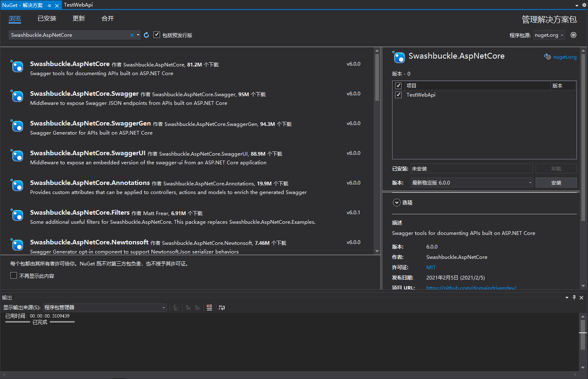Click inside the Swashbuckle.AspNetCore search field
588x379 pixels.
point(69,35)
